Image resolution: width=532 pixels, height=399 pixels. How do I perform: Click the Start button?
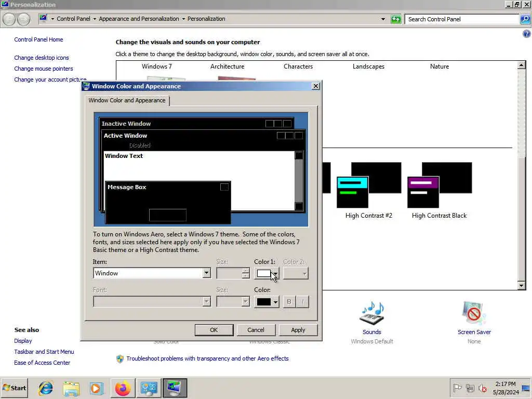pos(14,388)
